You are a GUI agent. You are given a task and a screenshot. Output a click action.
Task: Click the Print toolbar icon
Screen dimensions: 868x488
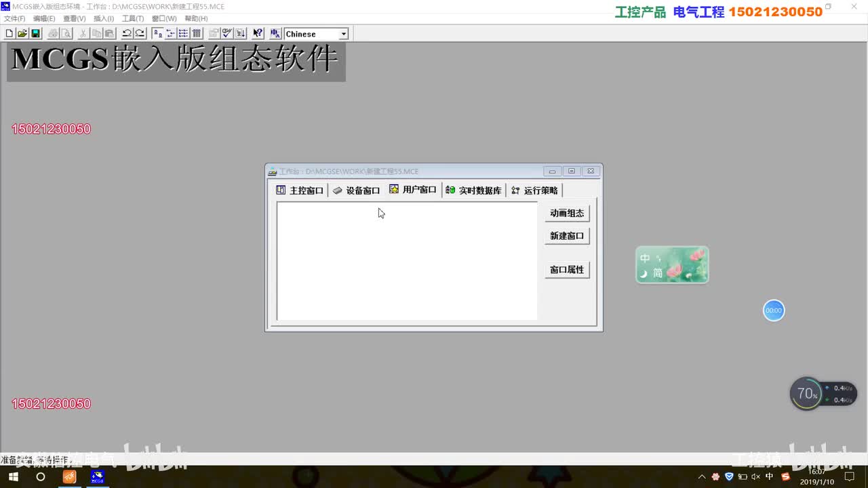(x=53, y=33)
